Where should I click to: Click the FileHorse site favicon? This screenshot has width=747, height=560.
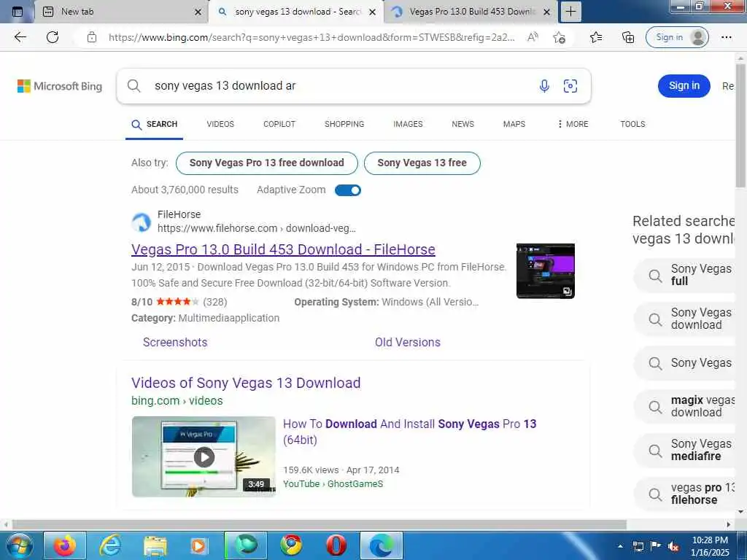[x=141, y=222]
